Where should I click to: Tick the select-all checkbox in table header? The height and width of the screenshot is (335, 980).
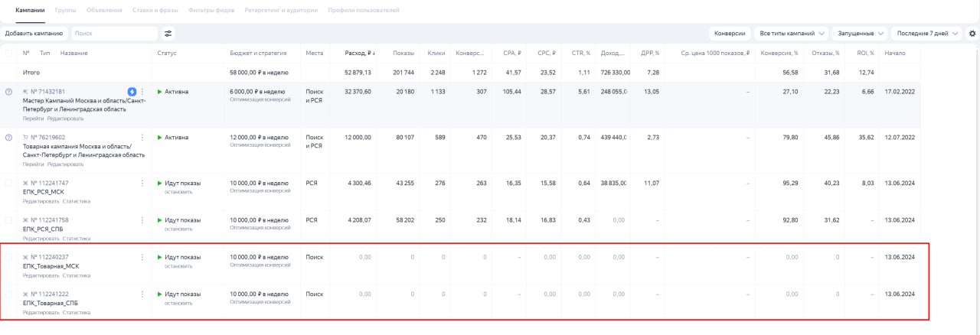coord(9,54)
